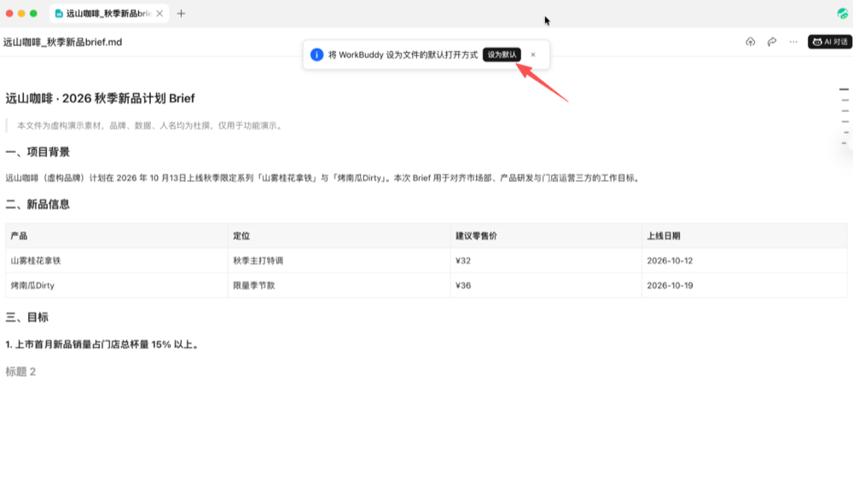
Task: Click the markdown file icon on the tab
Action: point(59,14)
